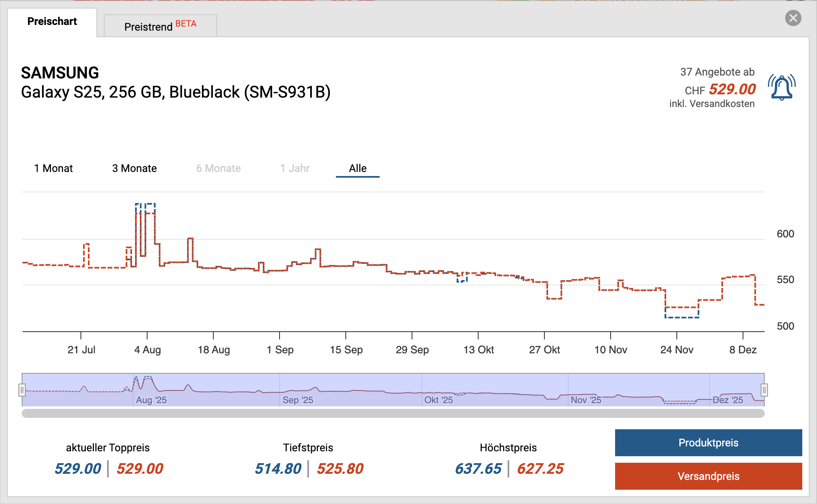Select the 1 Monat time range
Viewport: 817px width, 504px height.
point(54,168)
